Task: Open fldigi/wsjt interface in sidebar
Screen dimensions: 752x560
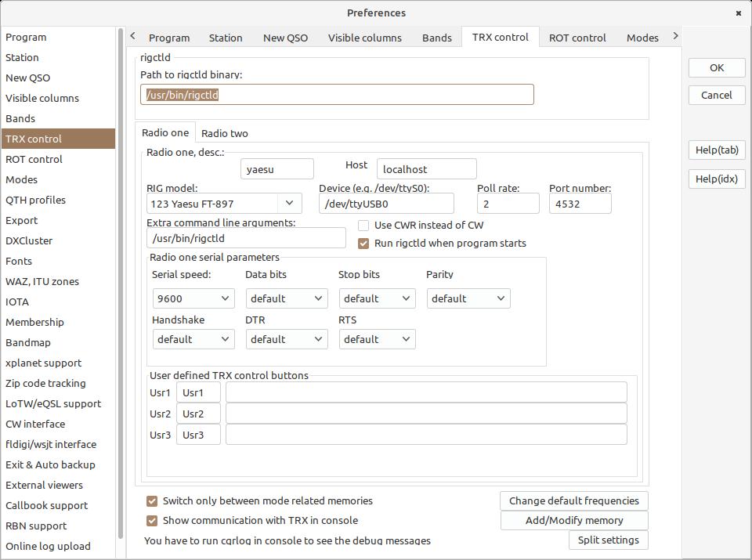Action: click(58, 444)
